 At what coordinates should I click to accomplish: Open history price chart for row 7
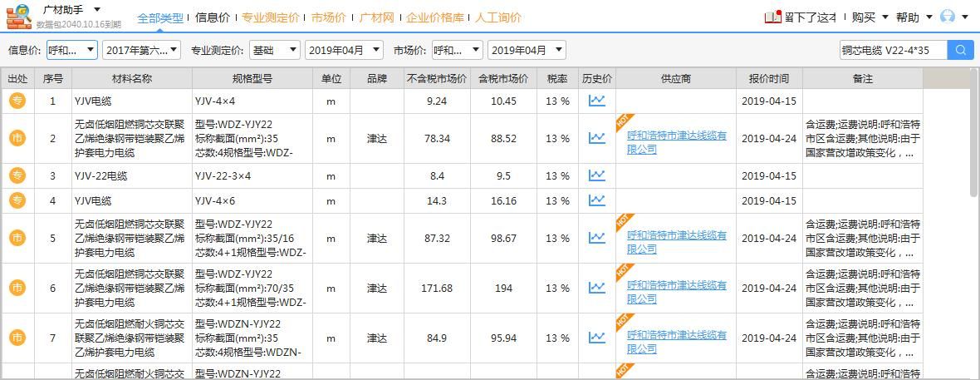pyautogui.click(x=597, y=338)
